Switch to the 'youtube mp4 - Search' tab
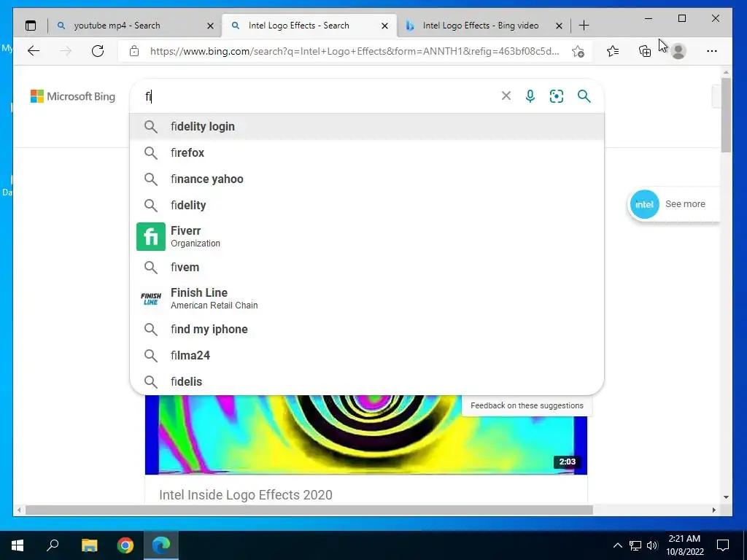 coord(135,26)
